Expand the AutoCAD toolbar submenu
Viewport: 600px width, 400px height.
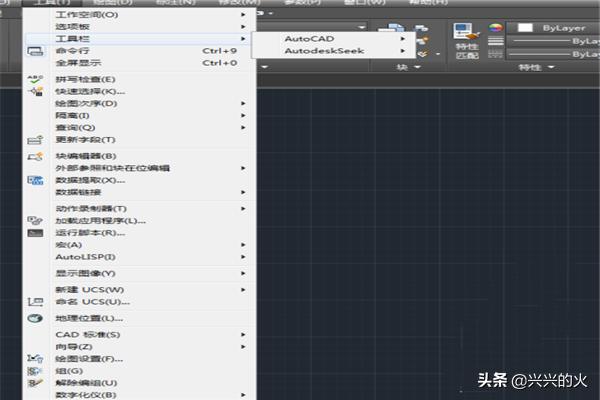coord(309,38)
